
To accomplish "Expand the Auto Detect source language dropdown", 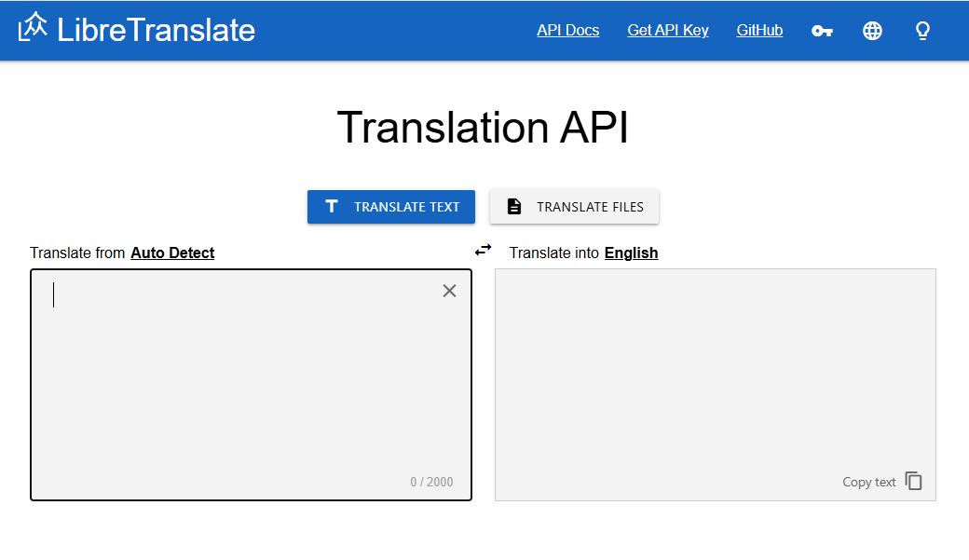I will click(172, 253).
